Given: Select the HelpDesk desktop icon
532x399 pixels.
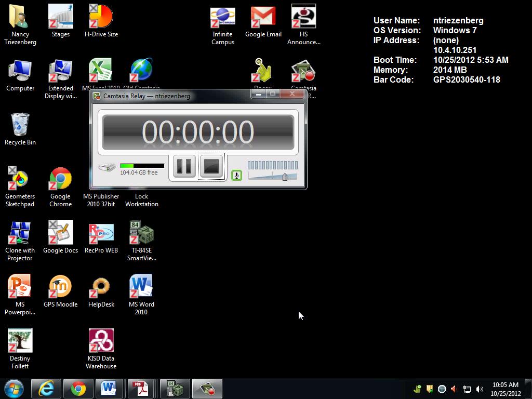Looking at the screenshot, I should tap(101, 292).
